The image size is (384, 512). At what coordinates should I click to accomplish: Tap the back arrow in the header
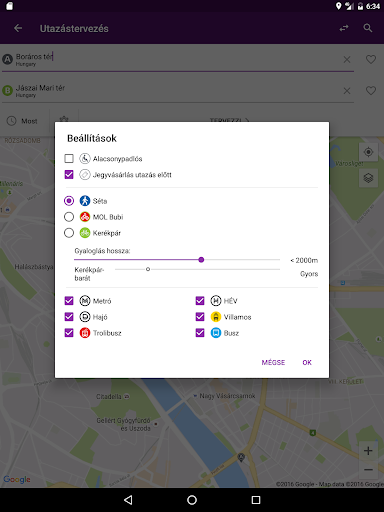pos(18,28)
